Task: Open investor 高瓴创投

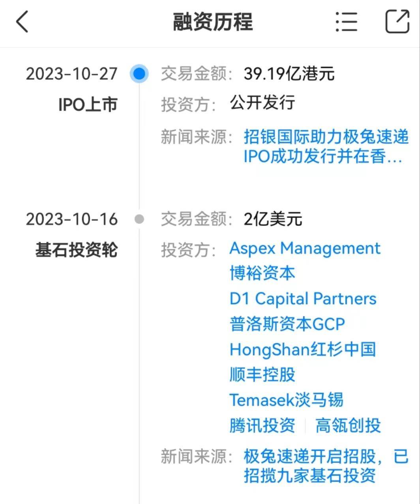Action: (348, 426)
